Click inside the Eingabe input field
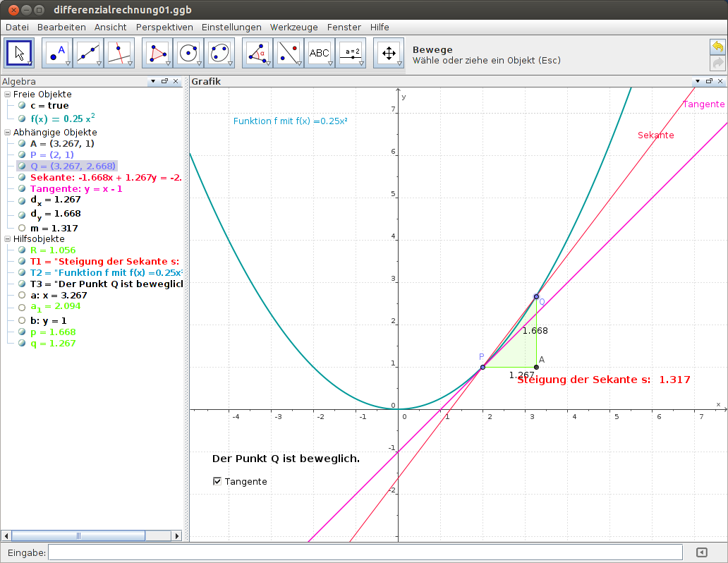This screenshot has width=728, height=563. pyautogui.click(x=353, y=552)
